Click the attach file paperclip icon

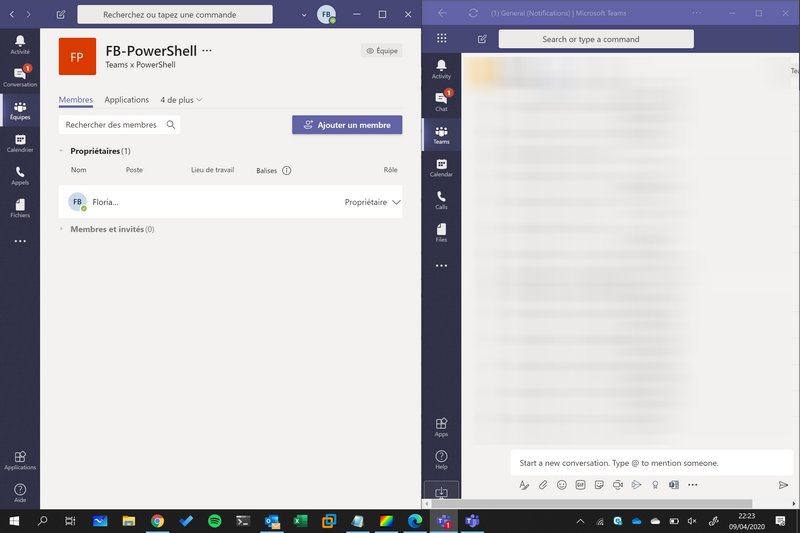[543, 485]
